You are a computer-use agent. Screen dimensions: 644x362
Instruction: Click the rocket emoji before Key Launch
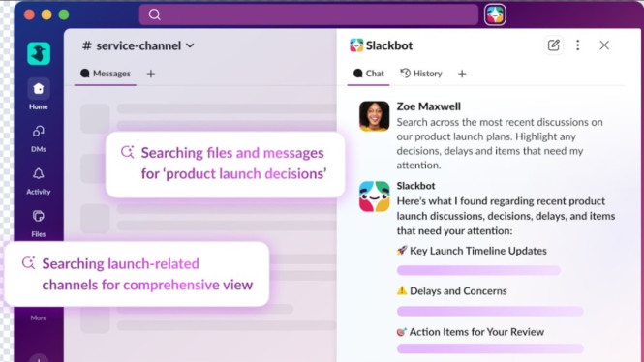click(x=402, y=250)
